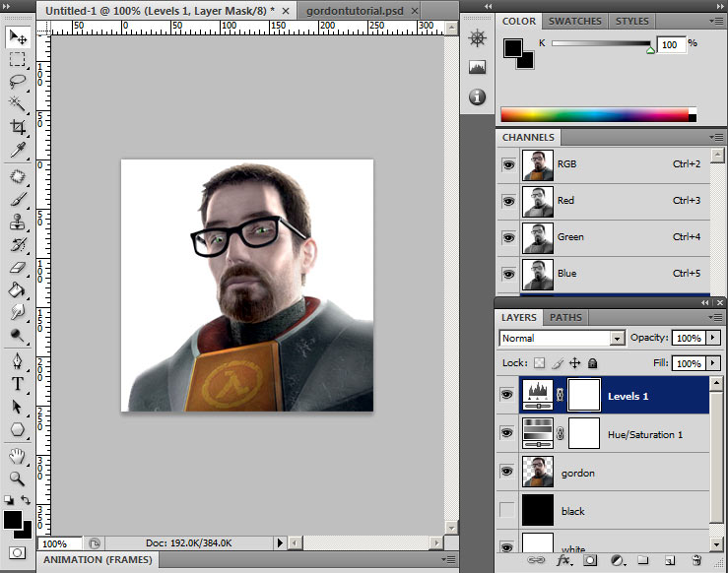Add a layer mask
This screenshot has height=573, width=728.
click(x=590, y=560)
